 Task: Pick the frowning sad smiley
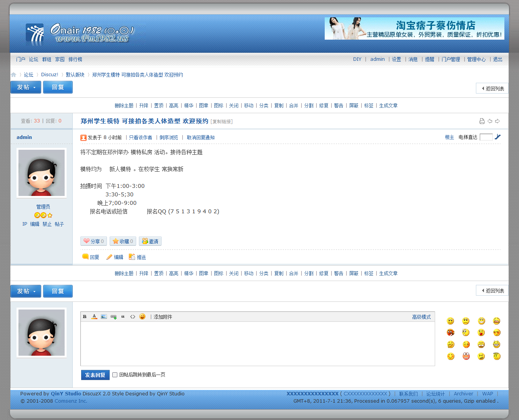[x=466, y=321]
